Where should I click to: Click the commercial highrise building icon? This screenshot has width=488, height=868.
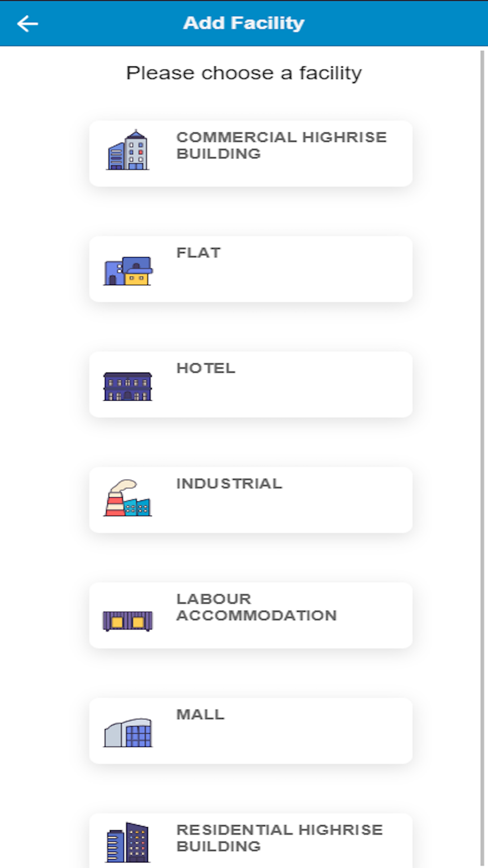(x=128, y=150)
